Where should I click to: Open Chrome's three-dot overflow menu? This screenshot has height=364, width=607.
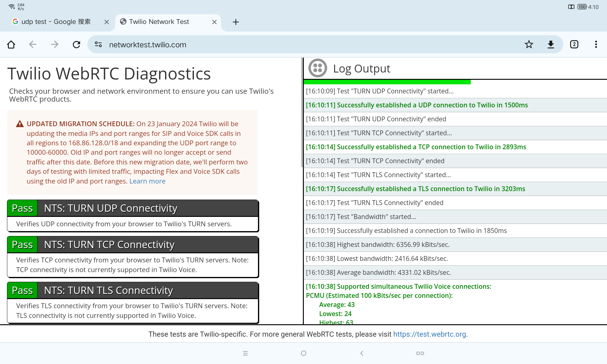pos(596,45)
